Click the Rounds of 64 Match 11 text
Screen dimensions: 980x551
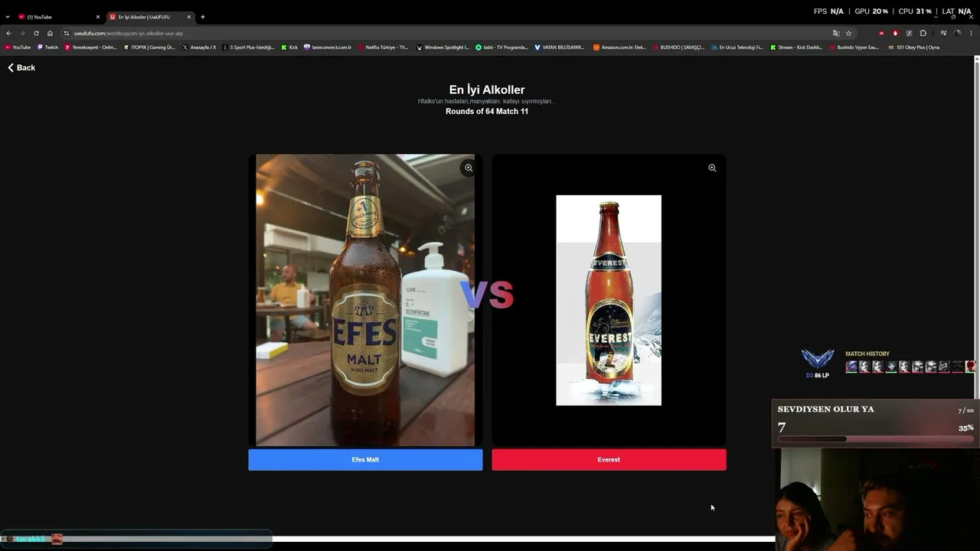(487, 111)
